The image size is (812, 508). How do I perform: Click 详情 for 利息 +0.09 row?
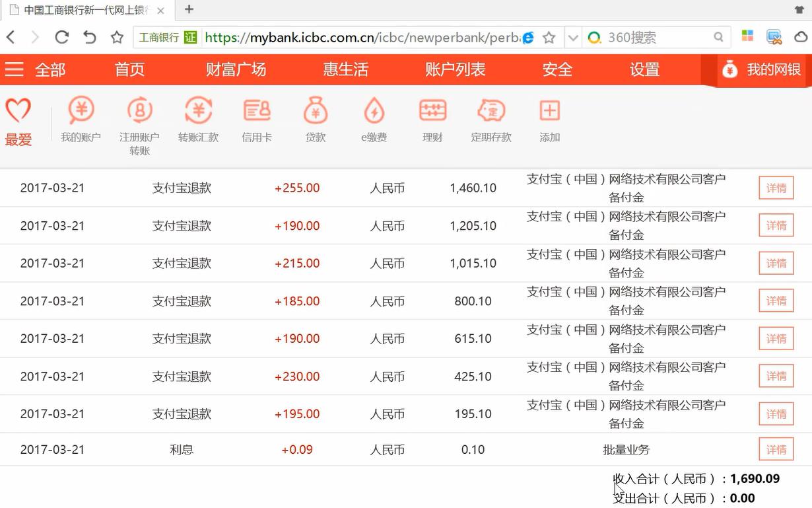point(776,450)
